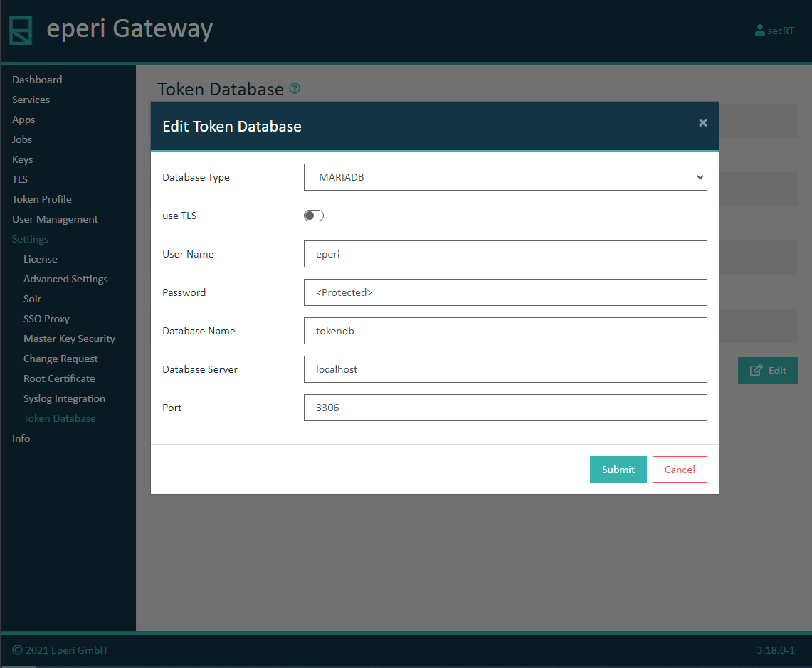Click the eperi Gateway title text
This screenshot has height=668, width=812.
coord(130,29)
